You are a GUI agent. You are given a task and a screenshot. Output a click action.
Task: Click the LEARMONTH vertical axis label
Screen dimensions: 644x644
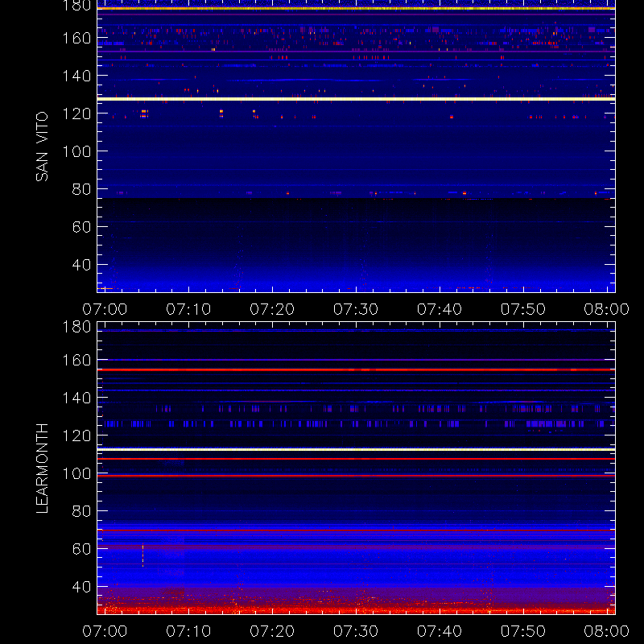tap(42, 469)
